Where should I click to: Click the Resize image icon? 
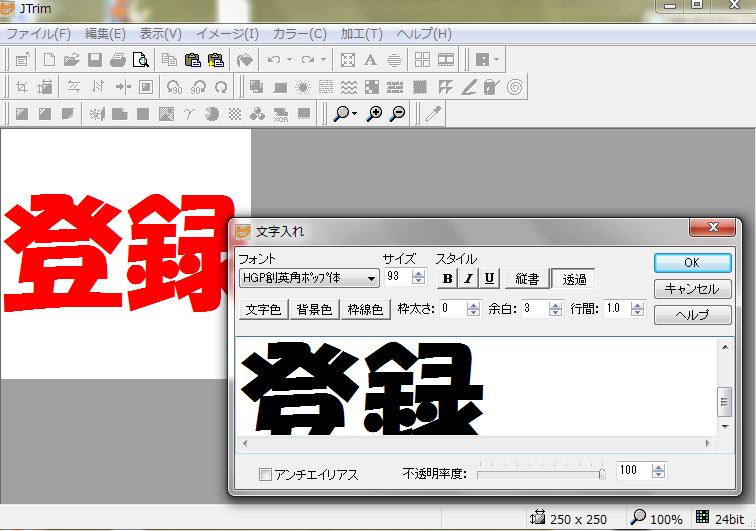[x=45, y=87]
